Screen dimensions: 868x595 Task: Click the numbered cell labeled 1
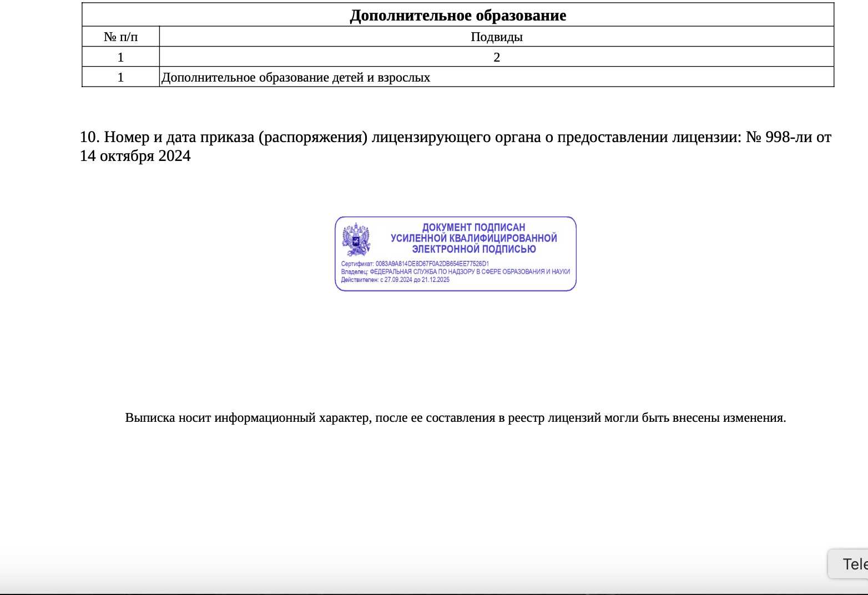tap(120, 77)
